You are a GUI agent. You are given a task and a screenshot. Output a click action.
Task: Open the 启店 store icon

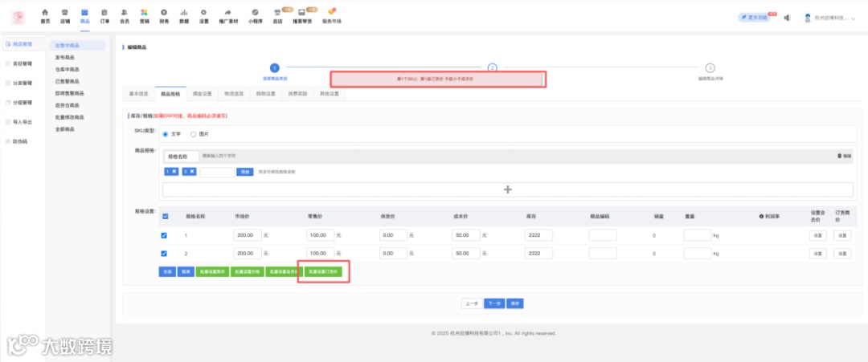[277, 11]
